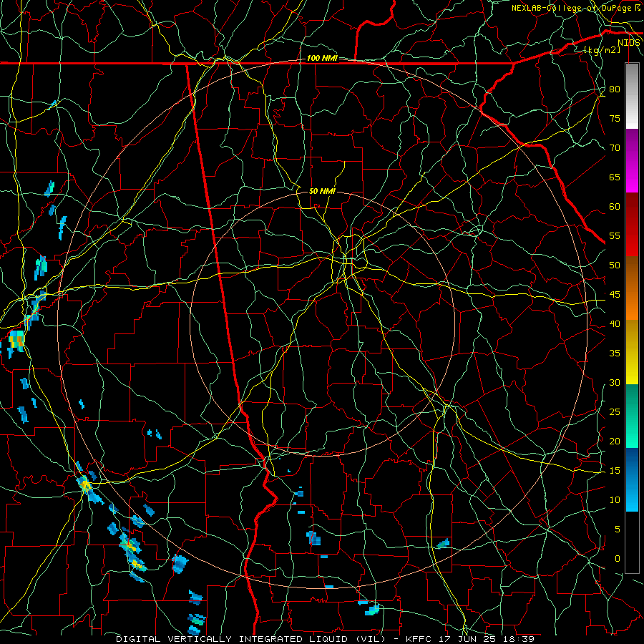
Task: Click the magenta-purple segment of the VIL legend
Action: point(632,160)
